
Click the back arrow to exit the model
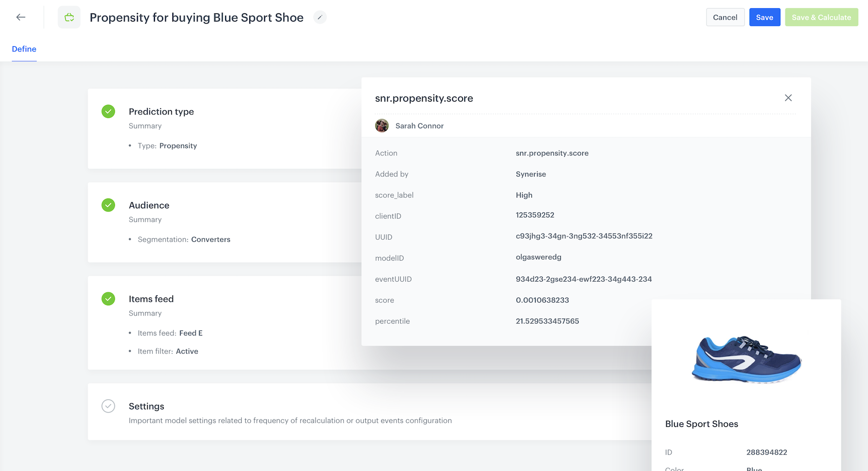pyautogui.click(x=21, y=17)
